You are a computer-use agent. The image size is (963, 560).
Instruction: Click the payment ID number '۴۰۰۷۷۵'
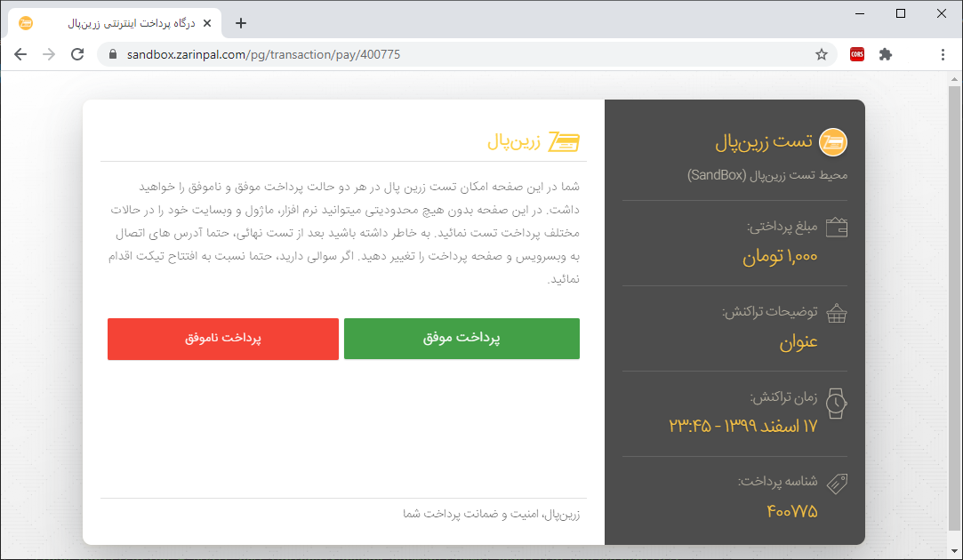pos(792,511)
